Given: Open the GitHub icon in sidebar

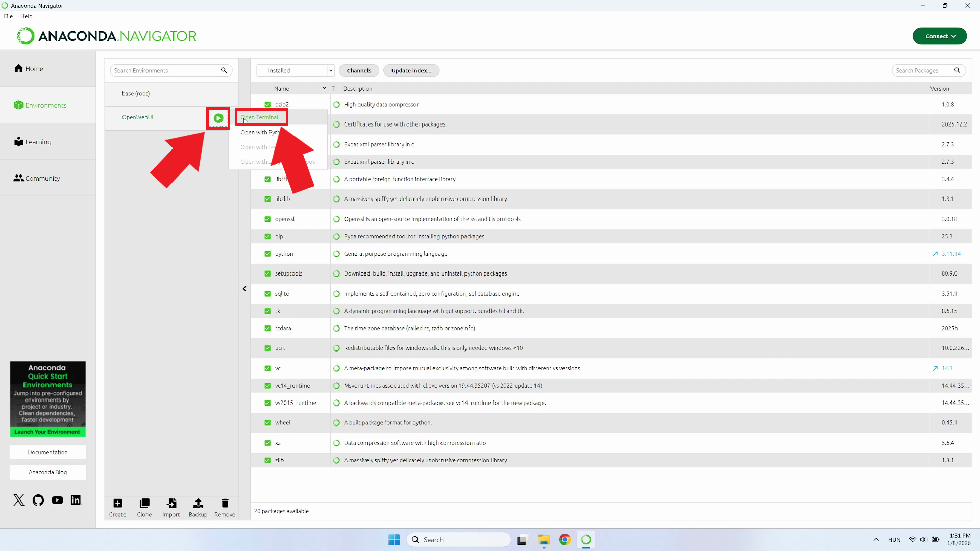Looking at the screenshot, I should [38, 500].
